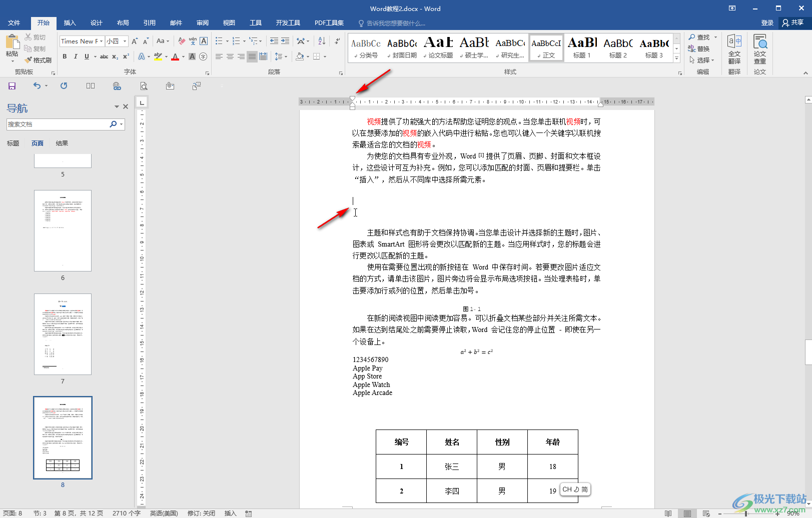Apply distributed alignment to paragraph
The image size is (812, 518).
(x=263, y=56)
